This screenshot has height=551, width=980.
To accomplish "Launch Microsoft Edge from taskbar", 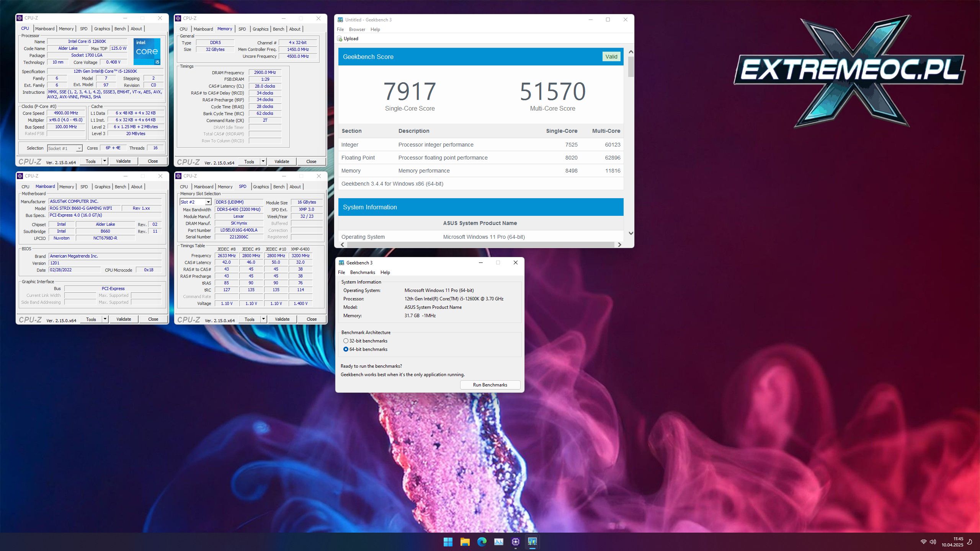I will tap(482, 541).
